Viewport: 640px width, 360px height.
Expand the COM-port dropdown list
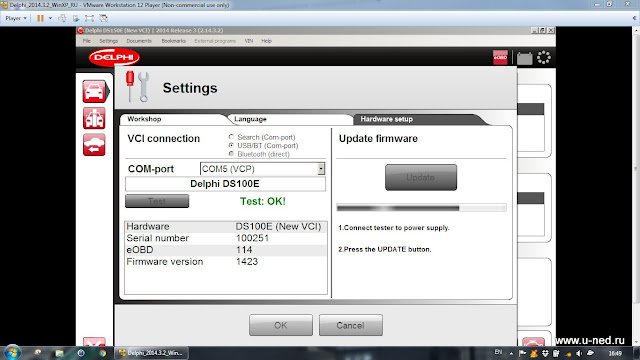321,169
